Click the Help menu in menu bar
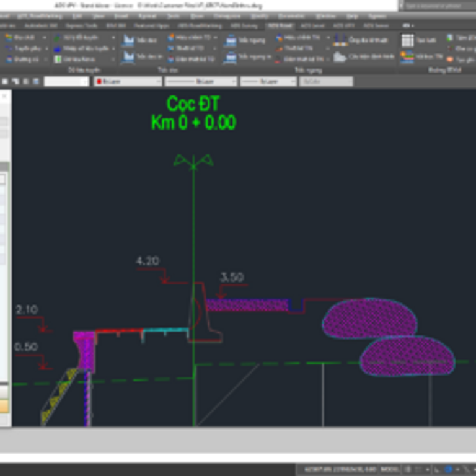The width and height of the screenshot is (476, 476). [352, 16]
